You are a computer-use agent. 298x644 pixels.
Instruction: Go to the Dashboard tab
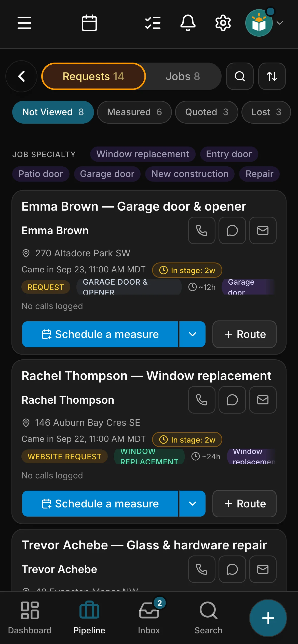click(30, 618)
